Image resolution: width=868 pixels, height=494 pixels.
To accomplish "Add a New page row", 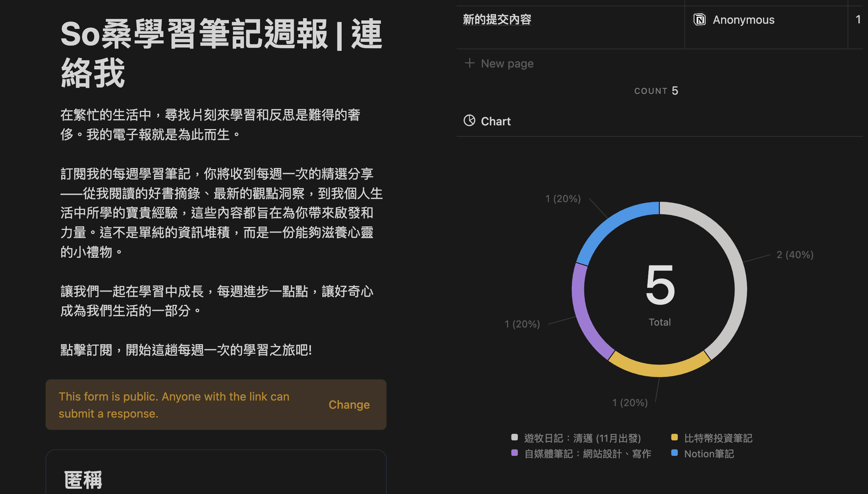I will 507,63.
